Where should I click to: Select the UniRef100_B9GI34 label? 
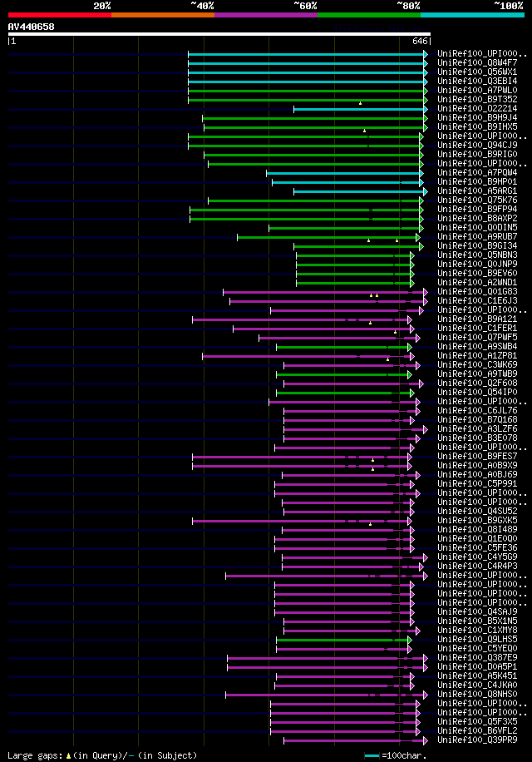[x=477, y=246]
